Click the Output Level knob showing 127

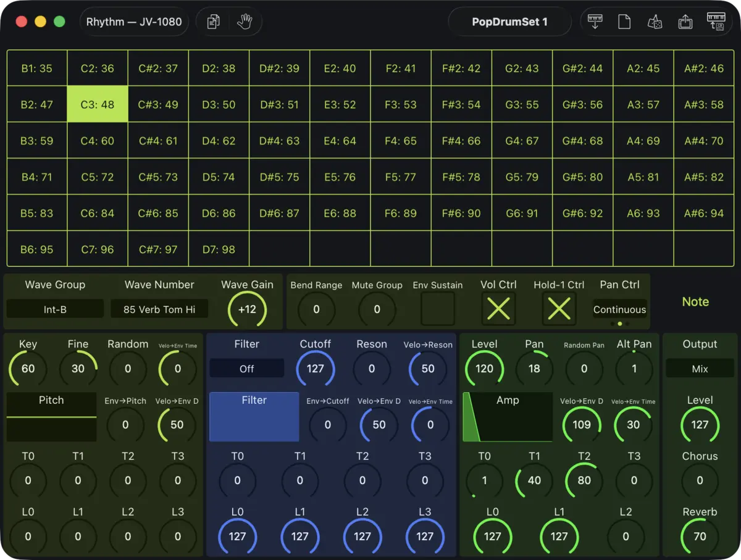[700, 424]
